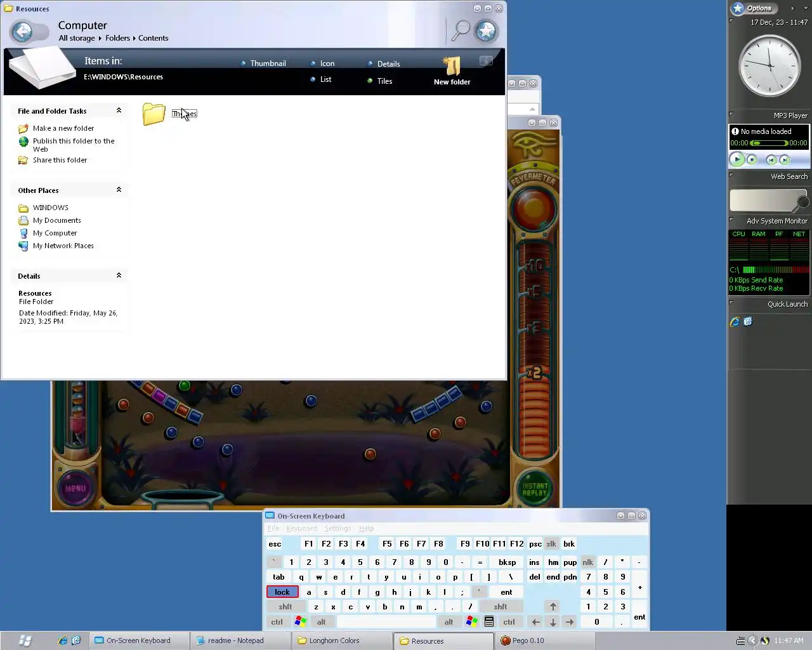Switch to readme - Notepad taskbar button

[x=240, y=640]
